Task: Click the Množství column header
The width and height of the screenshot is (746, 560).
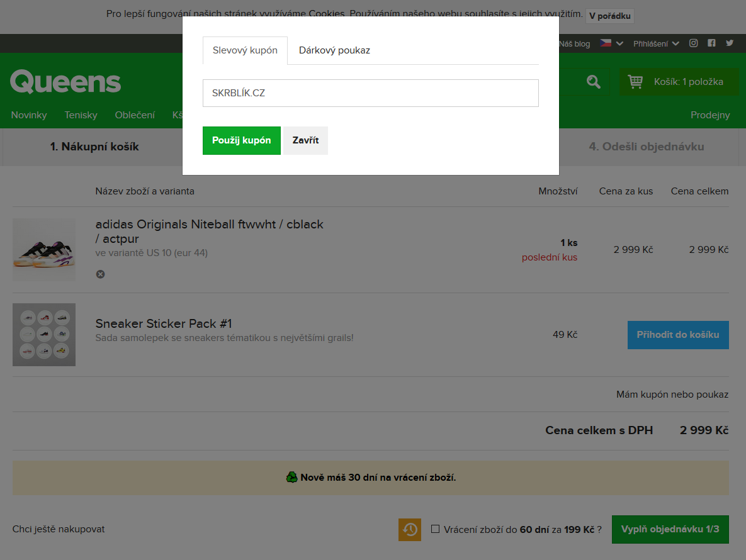Action: [x=558, y=191]
